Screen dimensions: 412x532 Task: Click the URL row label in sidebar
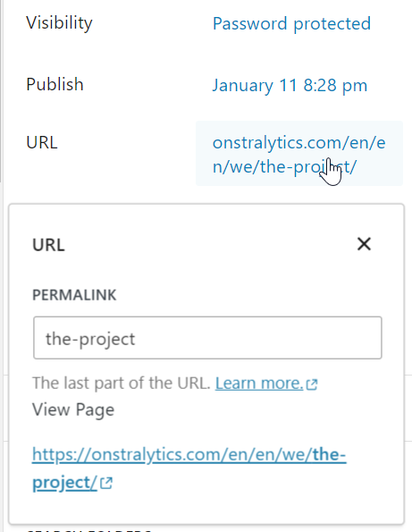[x=42, y=142]
